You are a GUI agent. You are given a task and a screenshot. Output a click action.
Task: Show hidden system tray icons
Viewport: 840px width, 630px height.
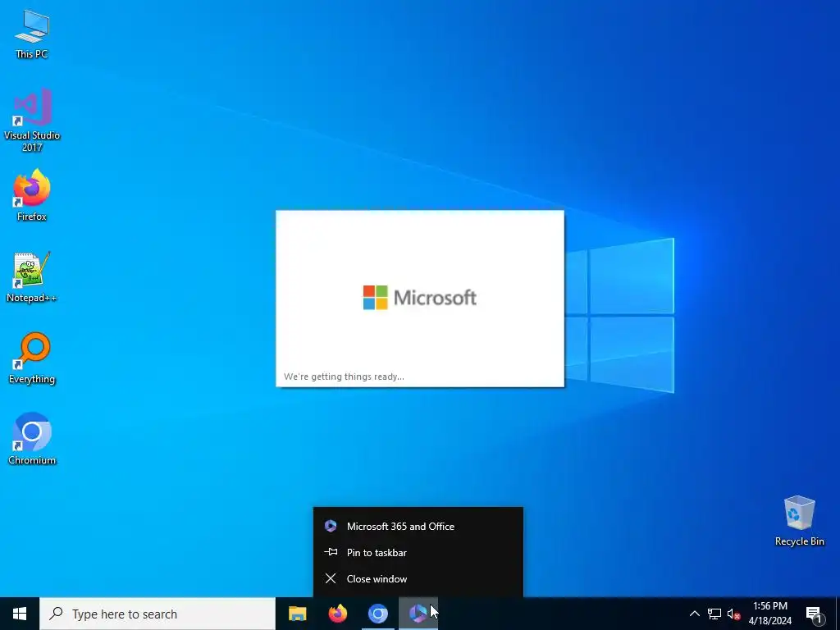(694, 614)
